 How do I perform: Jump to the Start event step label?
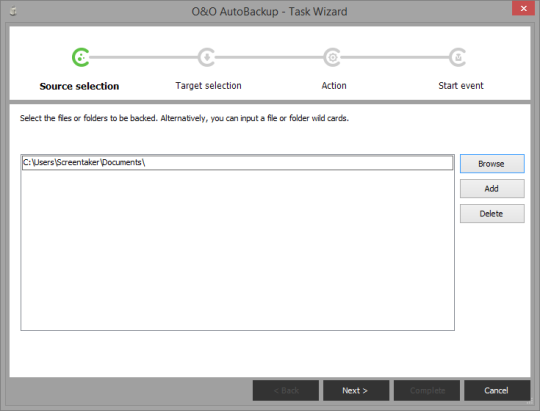pyautogui.click(x=461, y=85)
